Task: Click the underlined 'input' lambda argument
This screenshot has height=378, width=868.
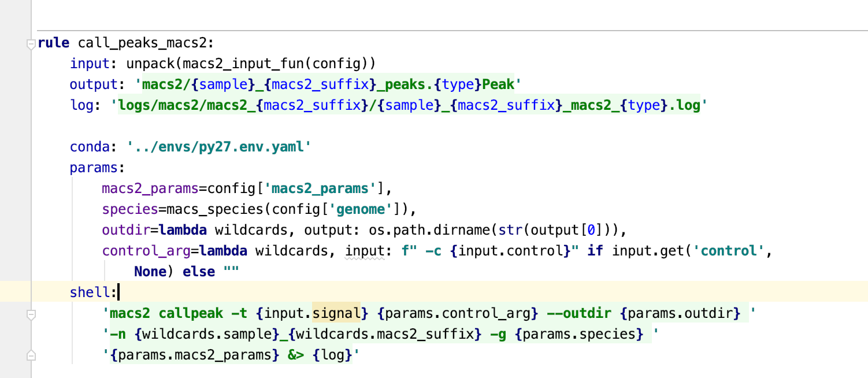Action: 365,251
